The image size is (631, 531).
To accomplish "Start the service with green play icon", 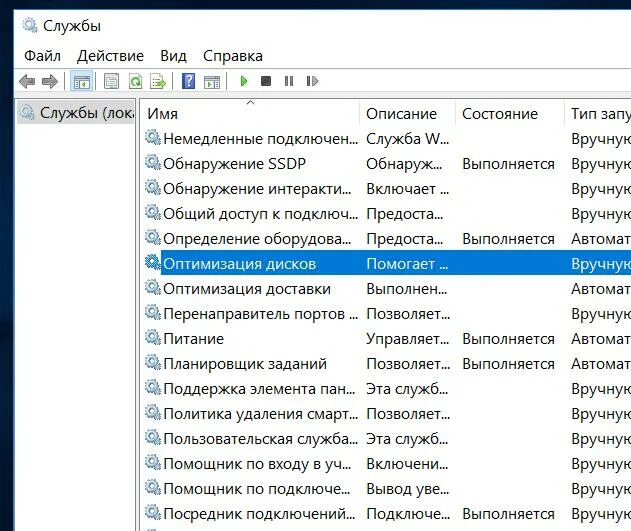I will [x=243, y=81].
